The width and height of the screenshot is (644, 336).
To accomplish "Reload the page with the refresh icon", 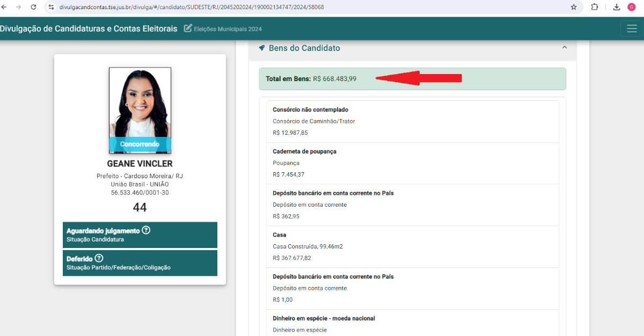I will [x=33, y=8].
